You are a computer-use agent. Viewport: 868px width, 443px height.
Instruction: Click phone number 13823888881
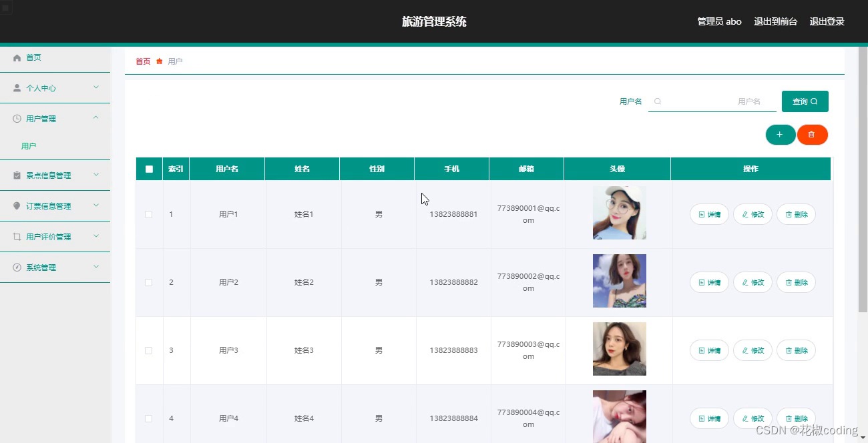click(454, 215)
